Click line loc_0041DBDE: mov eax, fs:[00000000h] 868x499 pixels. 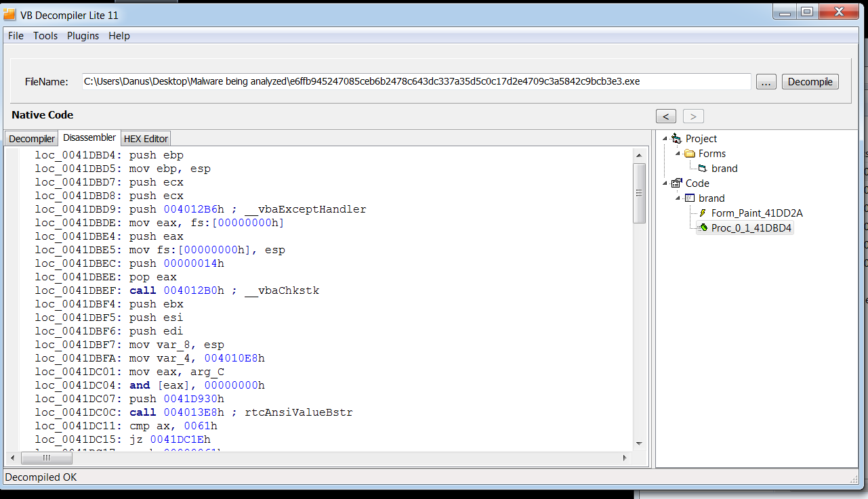pos(160,223)
